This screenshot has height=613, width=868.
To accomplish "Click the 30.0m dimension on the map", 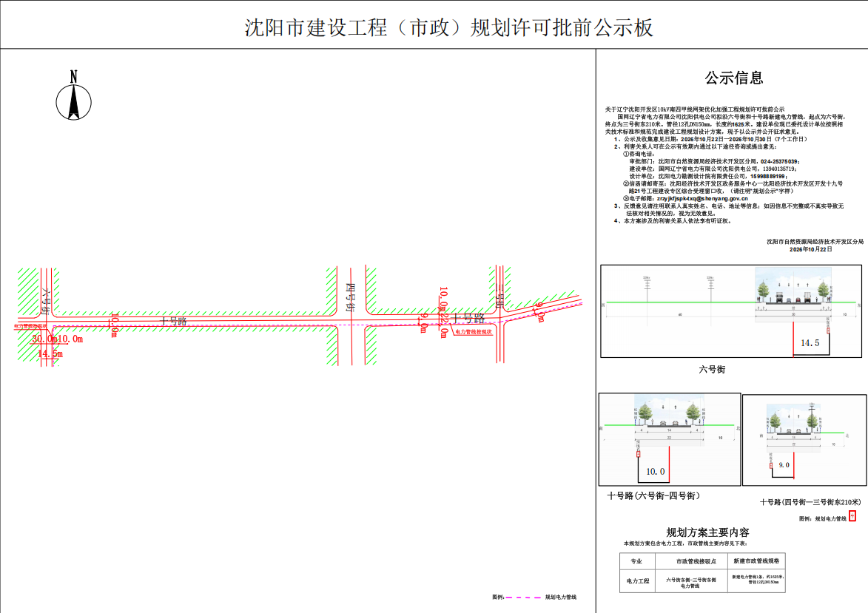I will click(x=45, y=339).
